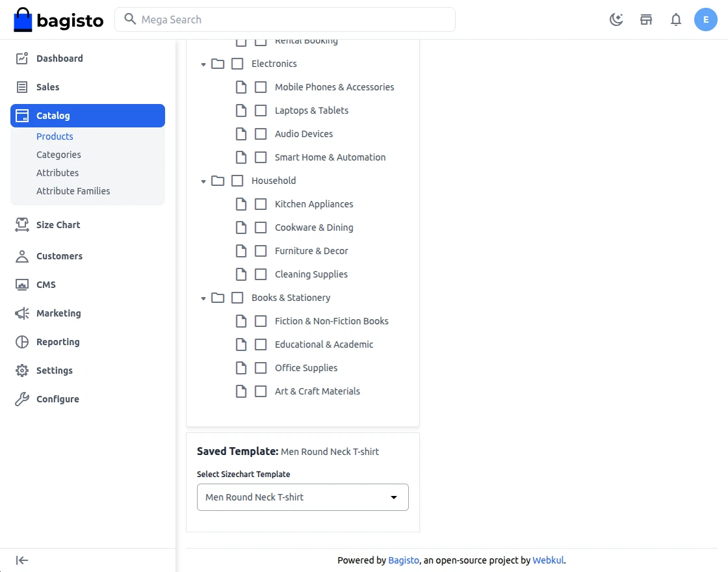
Task: Go to Attribute Families submenu
Action: tap(73, 191)
